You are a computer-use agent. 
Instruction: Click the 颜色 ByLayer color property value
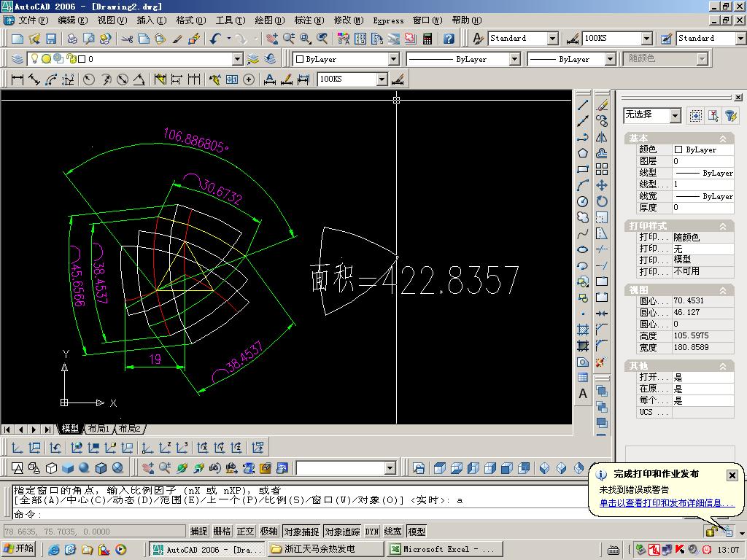click(703, 149)
